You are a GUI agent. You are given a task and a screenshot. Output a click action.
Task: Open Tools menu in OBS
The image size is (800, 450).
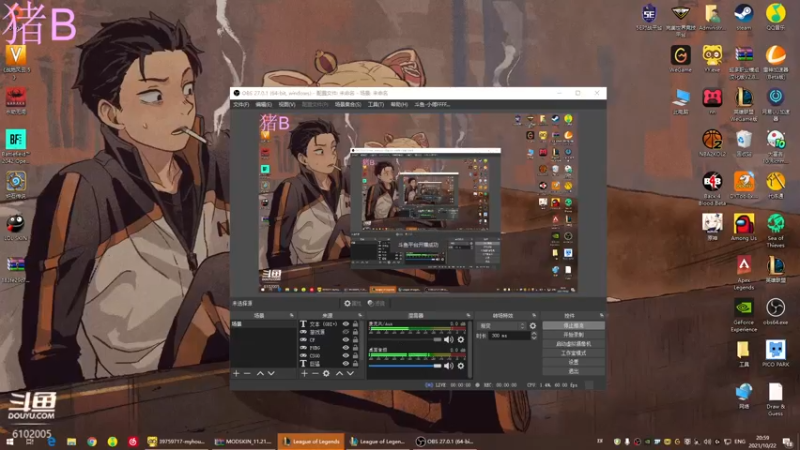(376, 105)
